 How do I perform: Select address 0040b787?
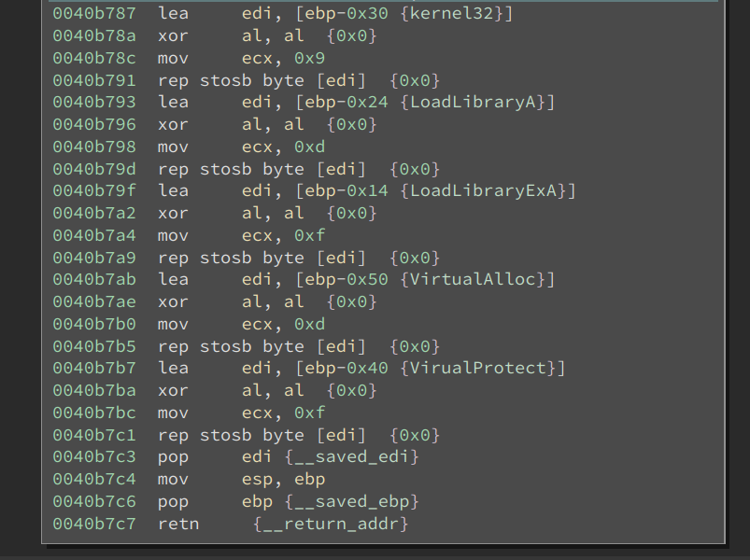point(93,13)
